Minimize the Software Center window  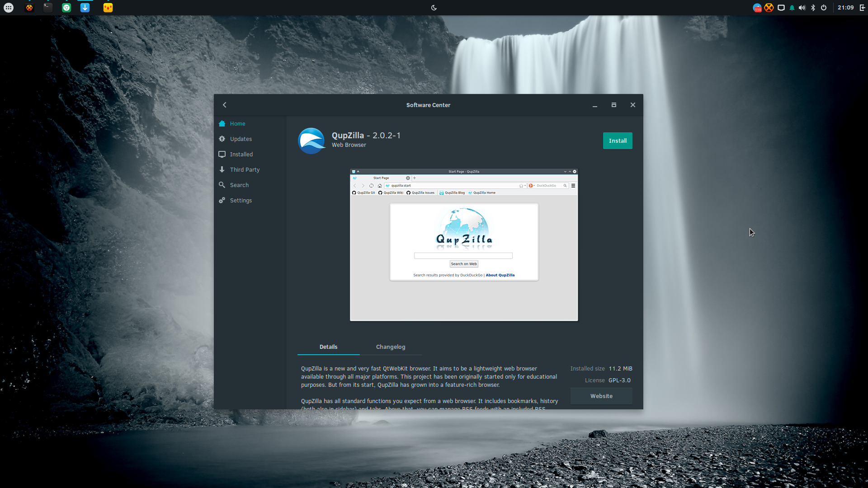click(x=595, y=105)
